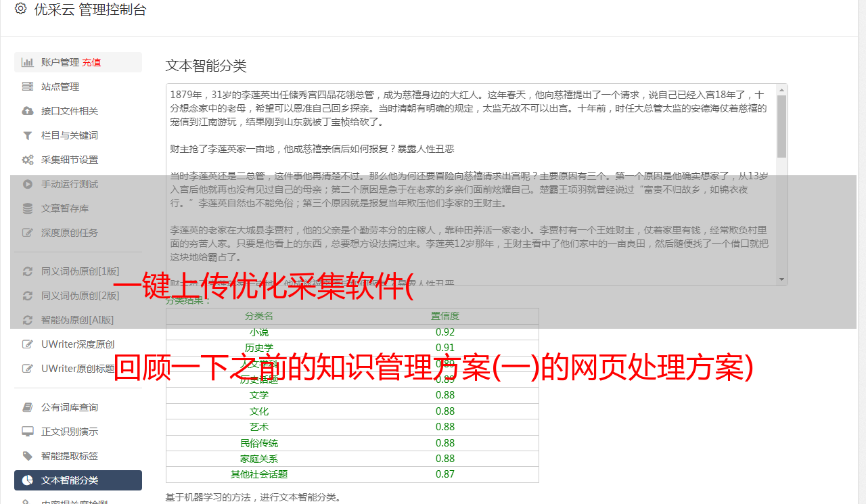Click the 分类名 column header
Screen dimensions: 866x504
pyautogui.click(x=259, y=316)
